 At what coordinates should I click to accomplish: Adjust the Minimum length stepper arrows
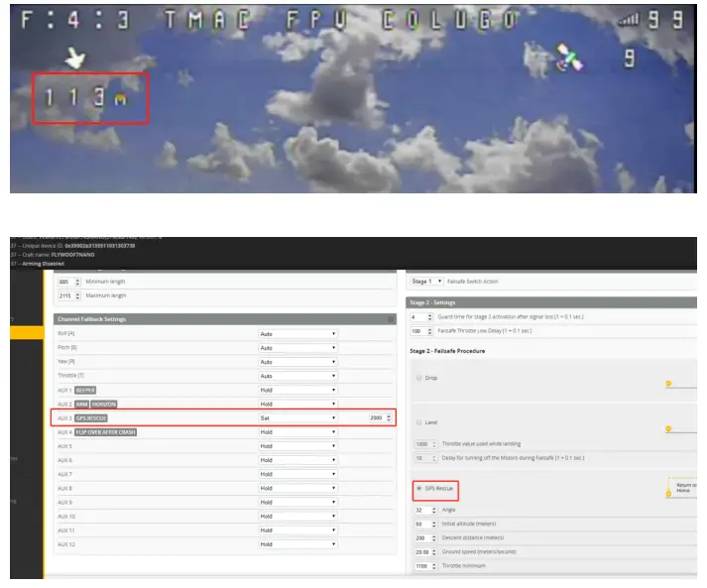click(x=77, y=282)
